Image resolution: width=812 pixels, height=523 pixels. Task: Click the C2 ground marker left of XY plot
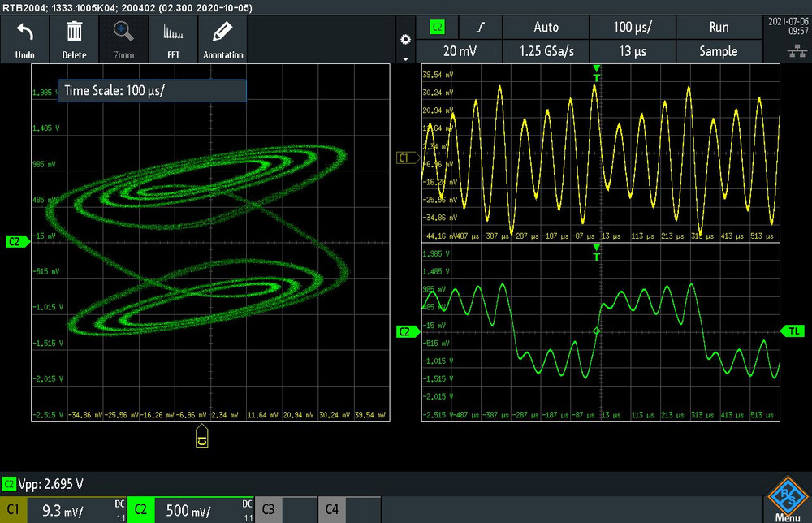[x=17, y=241]
